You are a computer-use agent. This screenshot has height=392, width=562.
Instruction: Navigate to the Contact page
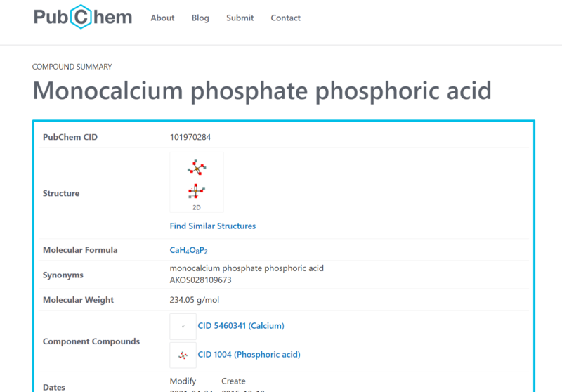coord(285,18)
